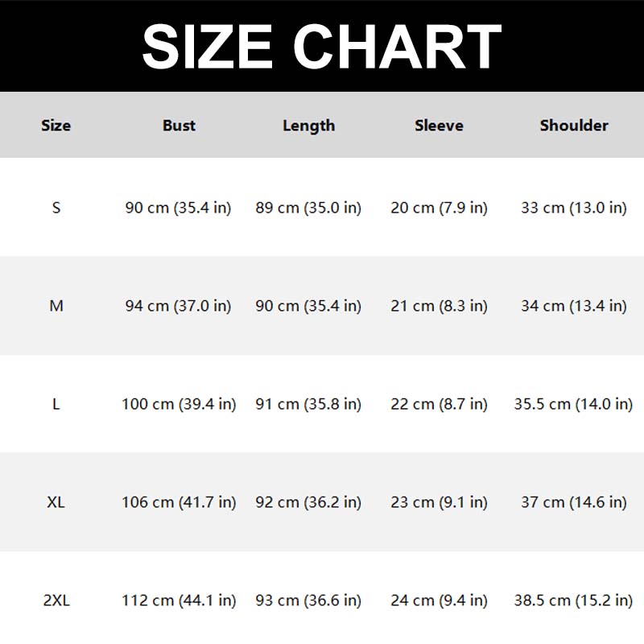Click length value 93 cm (36.6 in)
Viewport: 644px width, 644px height.
[308, 601]
